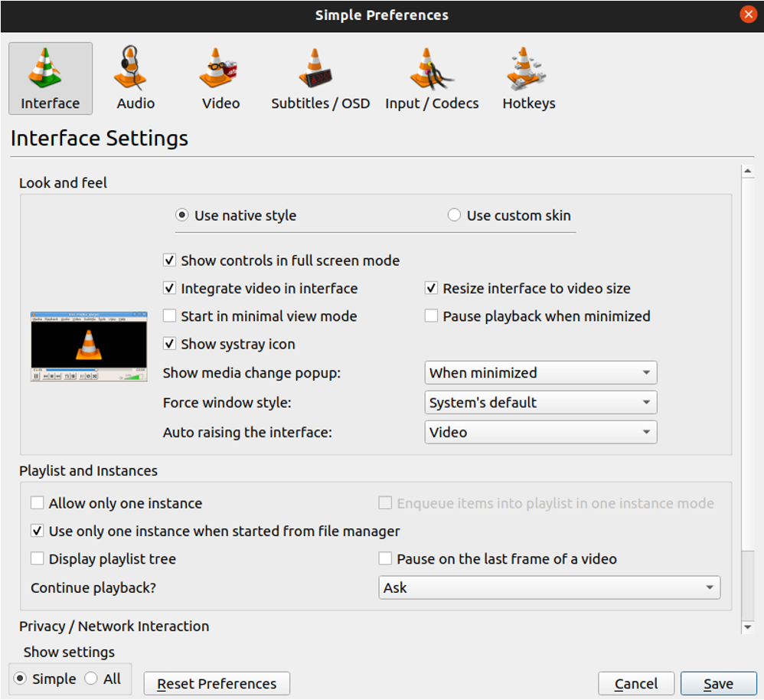Click the Cancel button

(x=636, y=683)
